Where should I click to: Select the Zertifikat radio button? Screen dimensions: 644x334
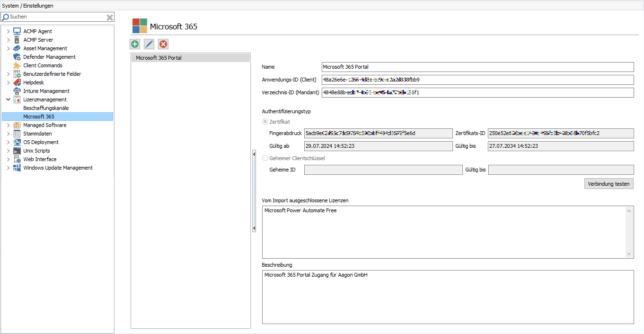pos(265,122)
